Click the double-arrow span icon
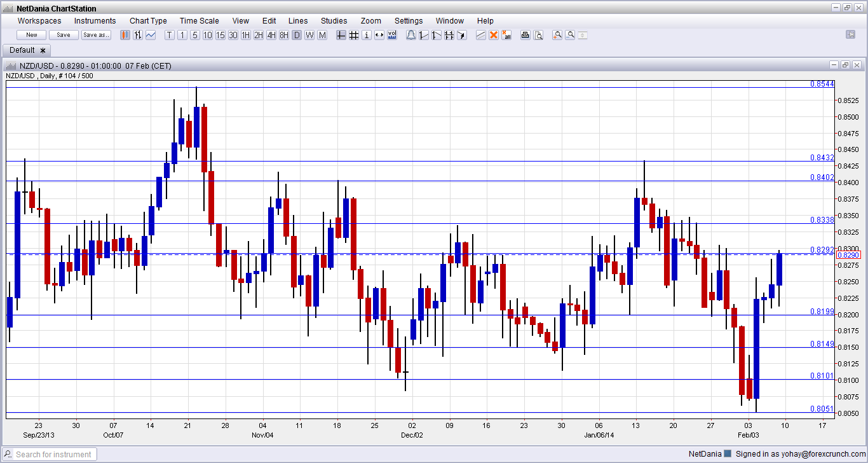 [379, 35]
